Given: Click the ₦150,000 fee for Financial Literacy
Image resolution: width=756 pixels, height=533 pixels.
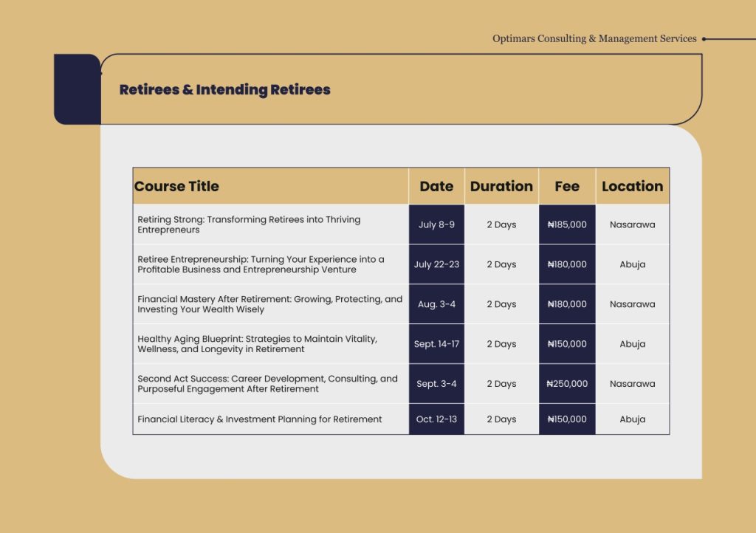Looking at the screenshot, I should click(x=567, y=419).
